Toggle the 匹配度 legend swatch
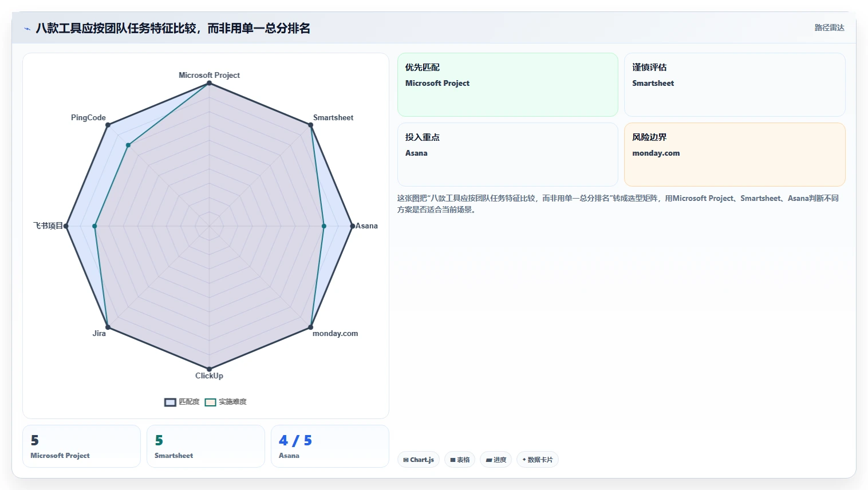 coord(170,402)
